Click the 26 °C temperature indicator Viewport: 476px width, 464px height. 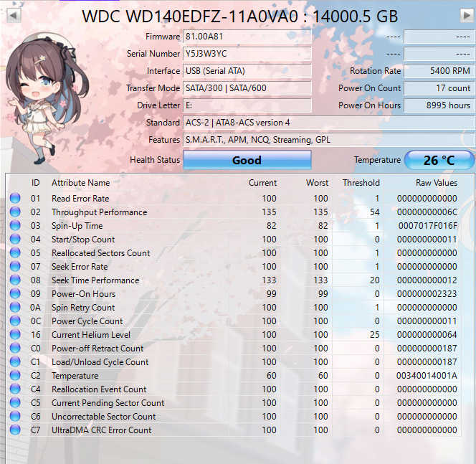coord(439,160)
